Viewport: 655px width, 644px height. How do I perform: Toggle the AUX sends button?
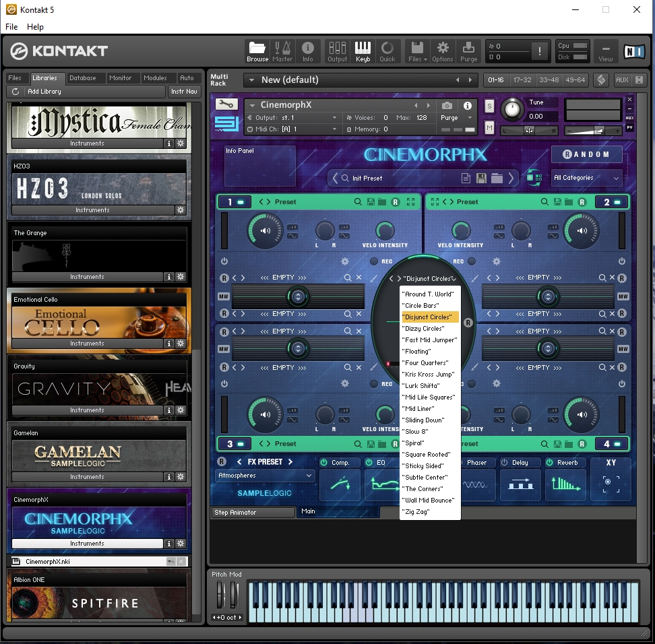621,79
